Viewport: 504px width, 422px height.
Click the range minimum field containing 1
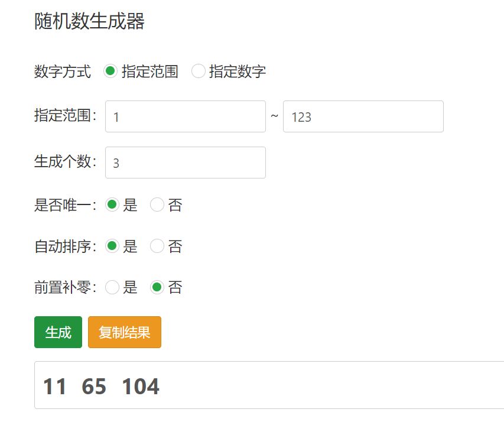(x=186, y=116)
